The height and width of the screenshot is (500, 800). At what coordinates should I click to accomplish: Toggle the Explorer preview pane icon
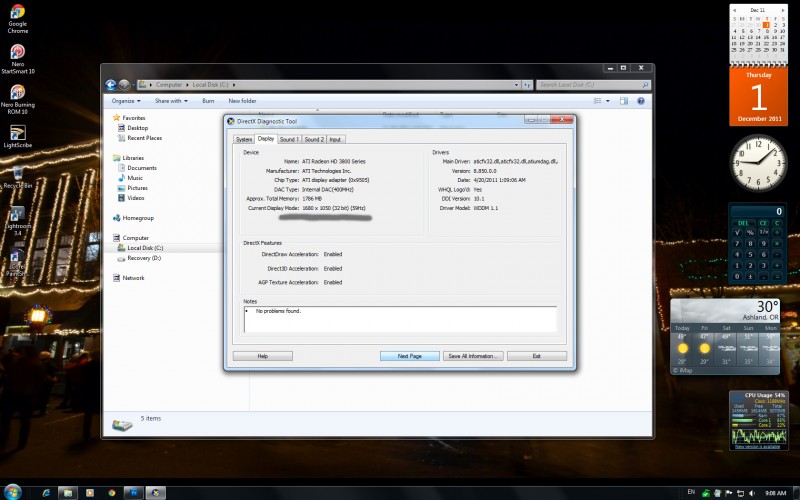pos(623,101)
